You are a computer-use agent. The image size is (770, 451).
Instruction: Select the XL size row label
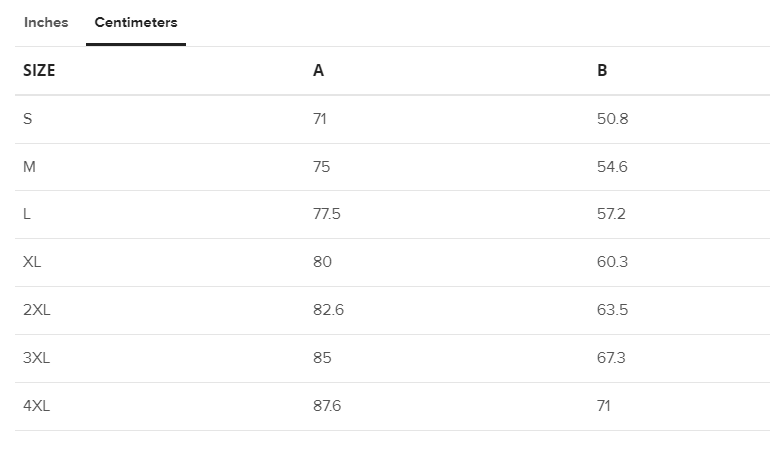point(32,262)
